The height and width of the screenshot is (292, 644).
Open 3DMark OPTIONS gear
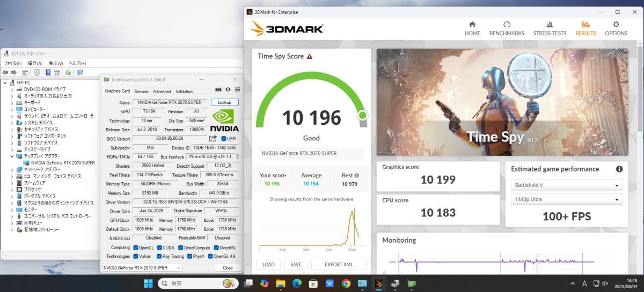coord(616,28)
